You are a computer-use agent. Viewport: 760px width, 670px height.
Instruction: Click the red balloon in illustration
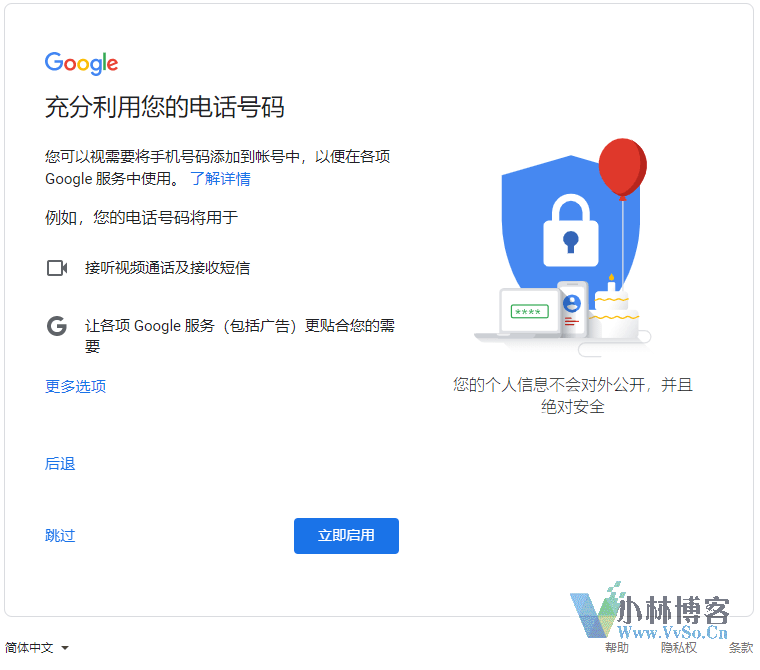(x=623, y=167)
